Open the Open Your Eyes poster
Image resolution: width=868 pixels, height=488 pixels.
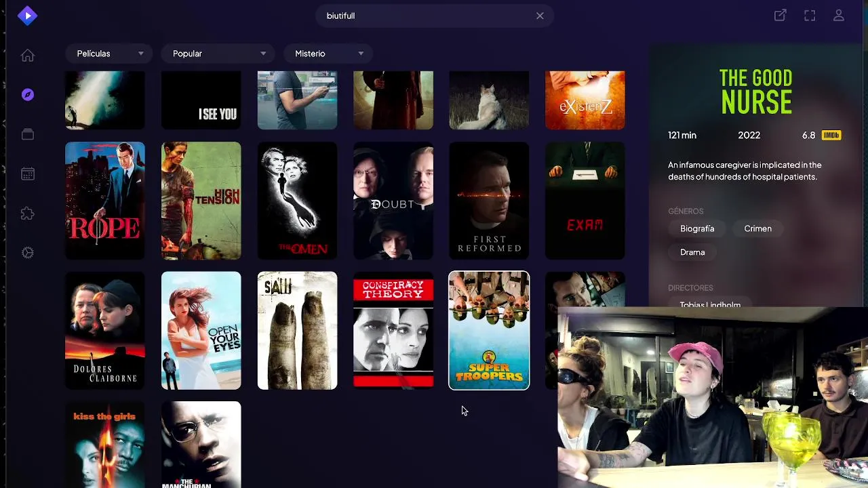pyautogui.click(x=201, y=331)
